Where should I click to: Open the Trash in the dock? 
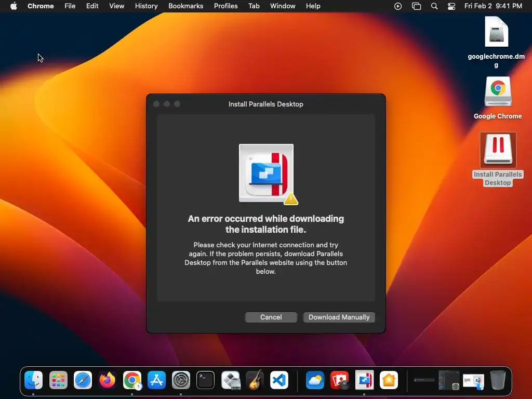[498, 380]
